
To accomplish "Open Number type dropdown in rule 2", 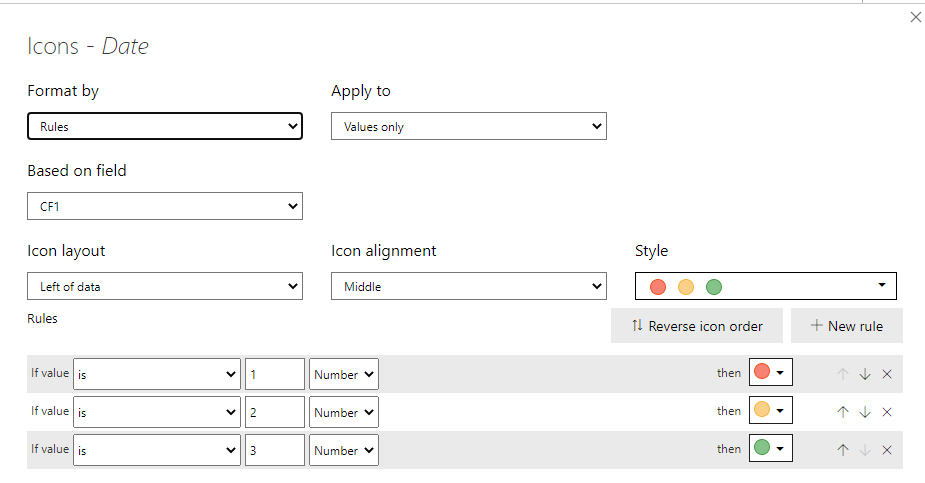I will 344,412.
